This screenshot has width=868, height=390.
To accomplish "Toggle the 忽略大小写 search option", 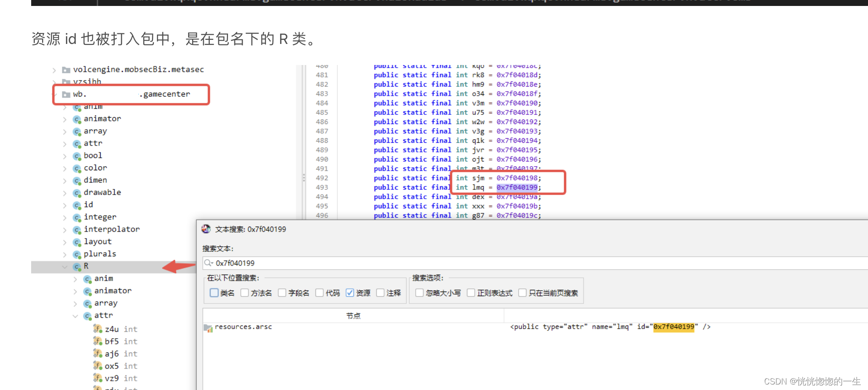I will click(419, 292).
